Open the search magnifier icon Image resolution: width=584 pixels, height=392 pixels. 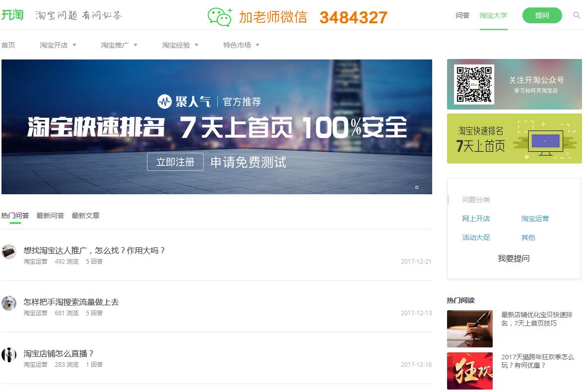point(577,15)
